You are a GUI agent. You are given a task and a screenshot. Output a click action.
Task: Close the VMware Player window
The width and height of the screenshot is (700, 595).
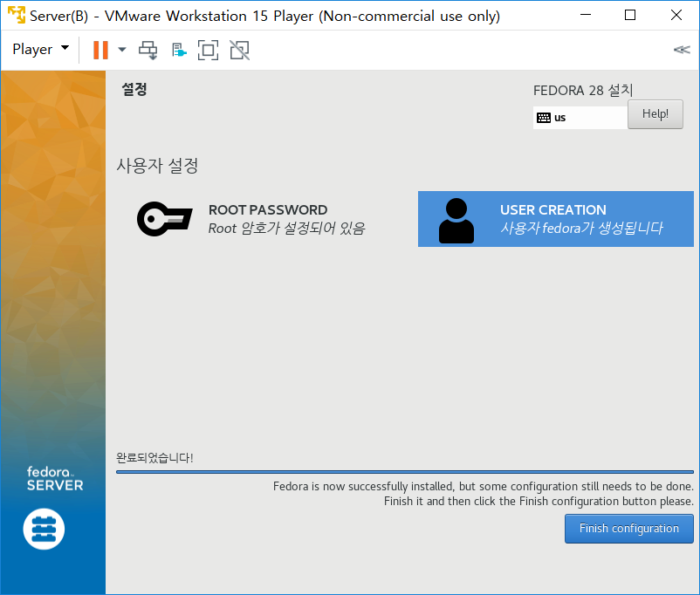coord(676,15)
